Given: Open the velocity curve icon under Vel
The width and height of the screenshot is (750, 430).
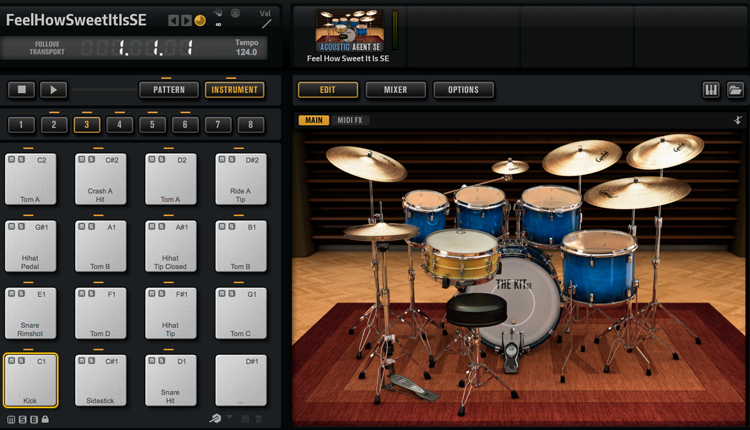Looking at the screenshot, I should point(266,23).
